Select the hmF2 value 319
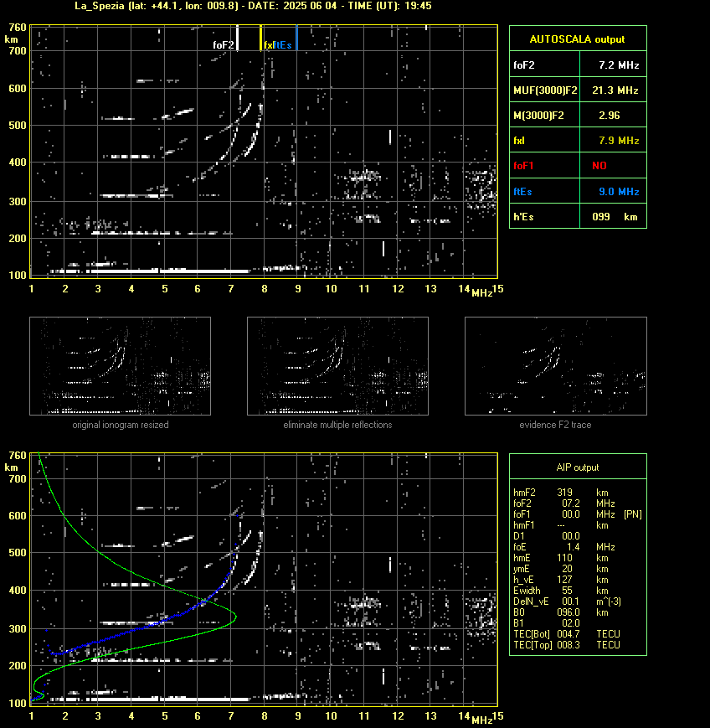The image size is (710, 728). click(565, 493)
